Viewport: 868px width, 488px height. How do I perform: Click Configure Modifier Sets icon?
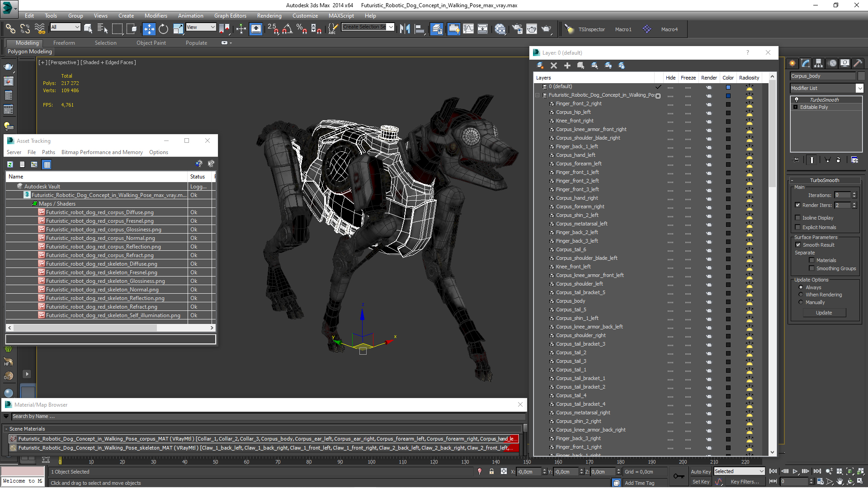854,160
